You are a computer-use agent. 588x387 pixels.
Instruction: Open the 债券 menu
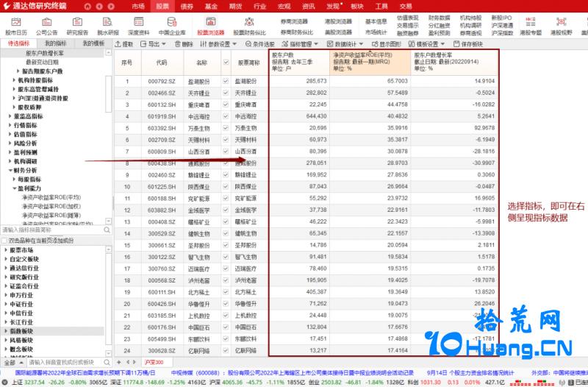pyautogui.click(x=187, y=7)
